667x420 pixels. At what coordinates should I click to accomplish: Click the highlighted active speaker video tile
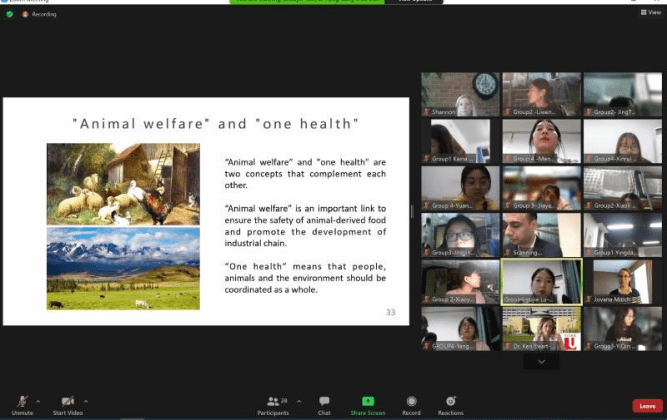(541, 281)
